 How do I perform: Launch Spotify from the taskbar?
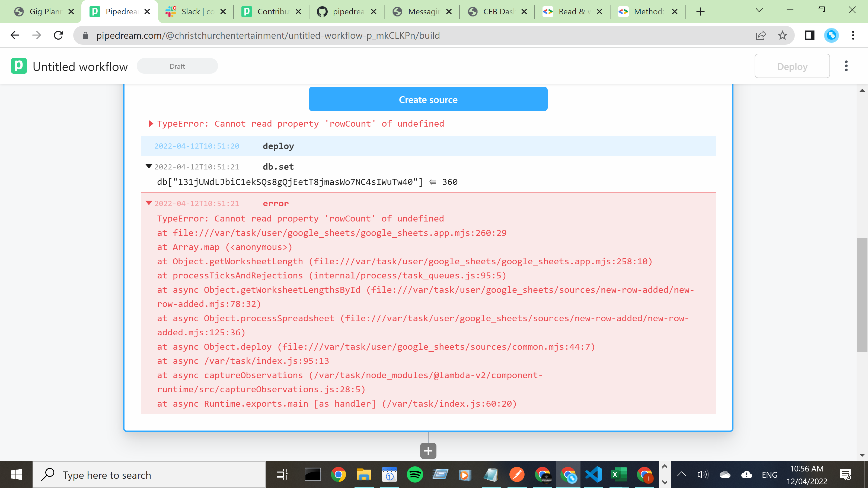(415, 474)
